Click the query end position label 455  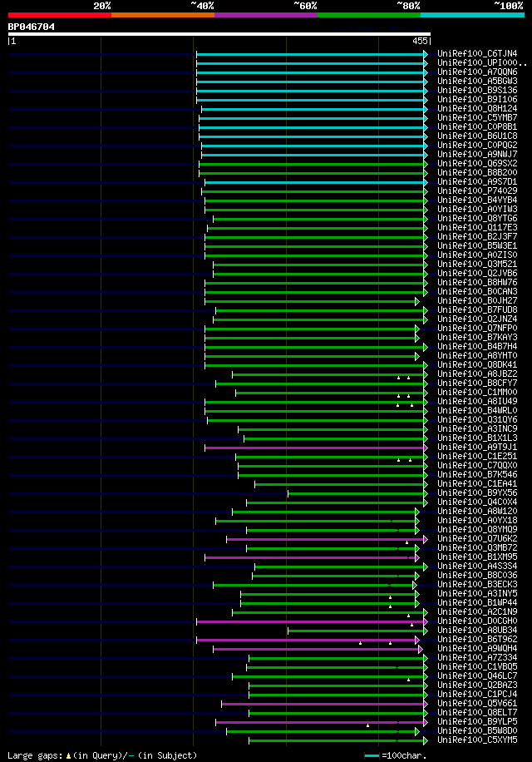(420, 42)
